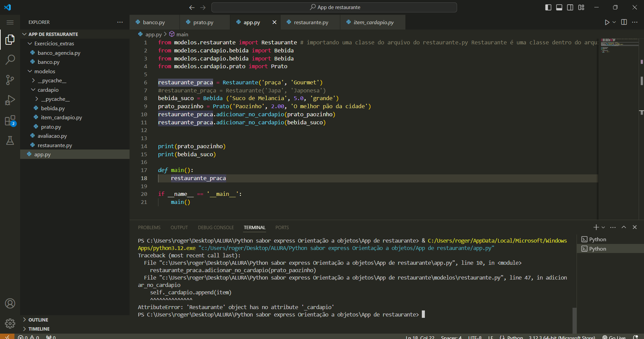Open terminal panel More Actions ellipsis
Image resolution: width=644 pixels, height=339 pixels.
[613, 227]
